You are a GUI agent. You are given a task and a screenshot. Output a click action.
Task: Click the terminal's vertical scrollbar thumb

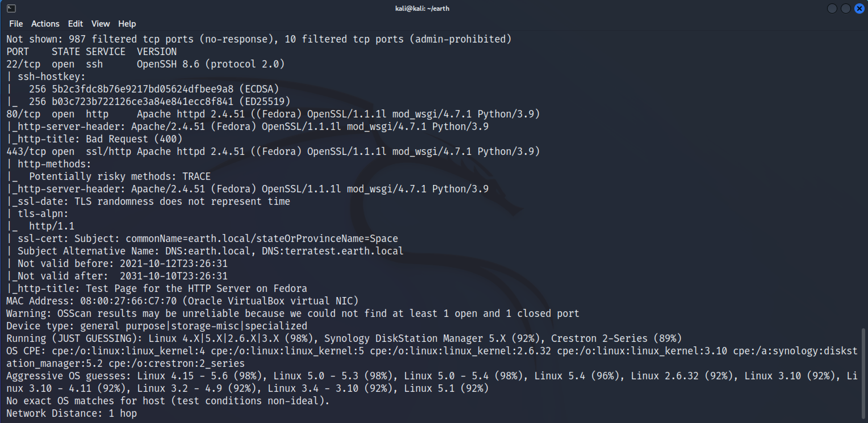pyautogui.click(x=864, y=374)
